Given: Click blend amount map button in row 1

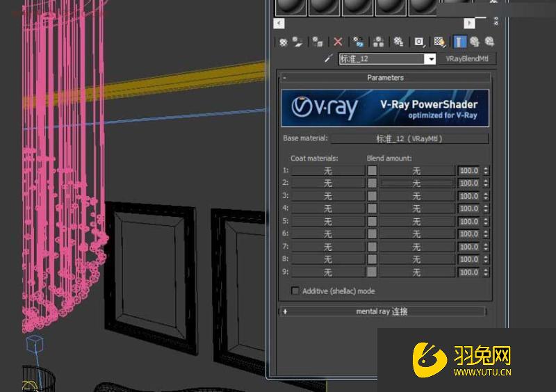Looking at the screenshot, I should coord(417,171).
